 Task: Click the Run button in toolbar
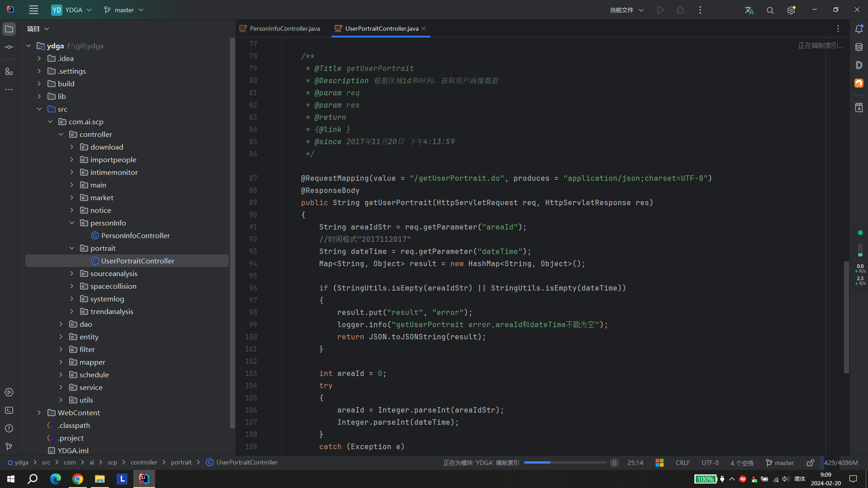coord(660,10)
